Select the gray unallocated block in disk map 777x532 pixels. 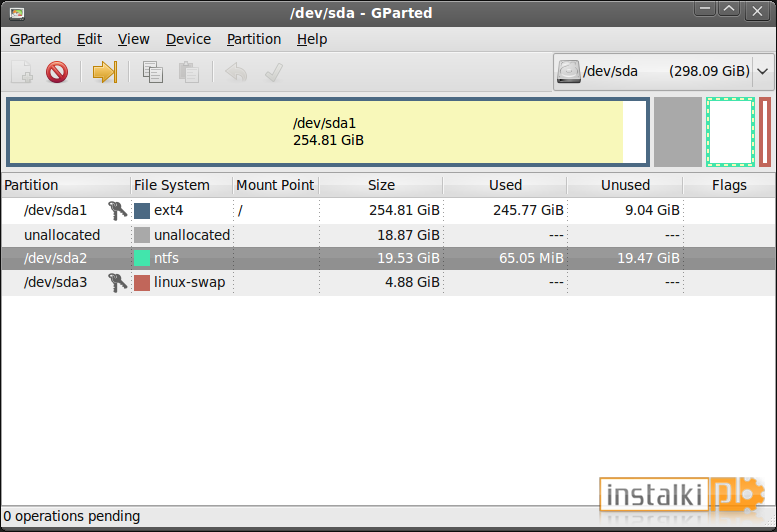coord(678,132)
